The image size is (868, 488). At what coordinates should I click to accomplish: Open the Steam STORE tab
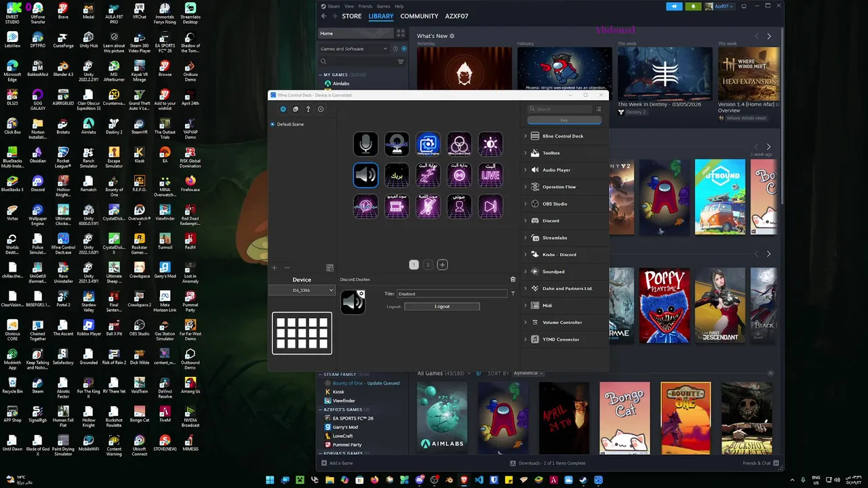(x=351, y=16)
